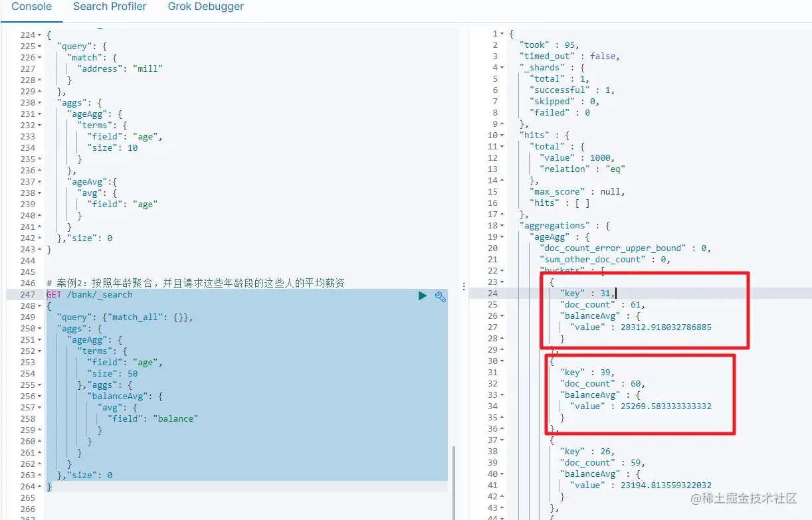Click the "failed" : 0 line
The height and width of the screenshot is (520, 812).
click(x=559, y=113)
